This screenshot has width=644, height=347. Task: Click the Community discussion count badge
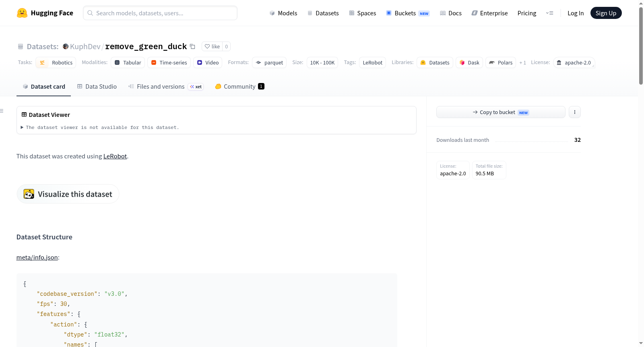261,86
